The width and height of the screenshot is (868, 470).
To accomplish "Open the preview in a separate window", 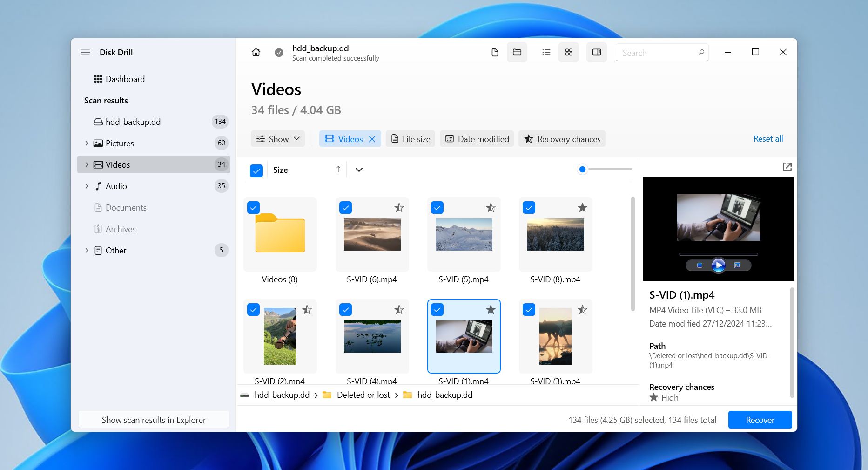I will pyautogui.click(x=787, y=166).
